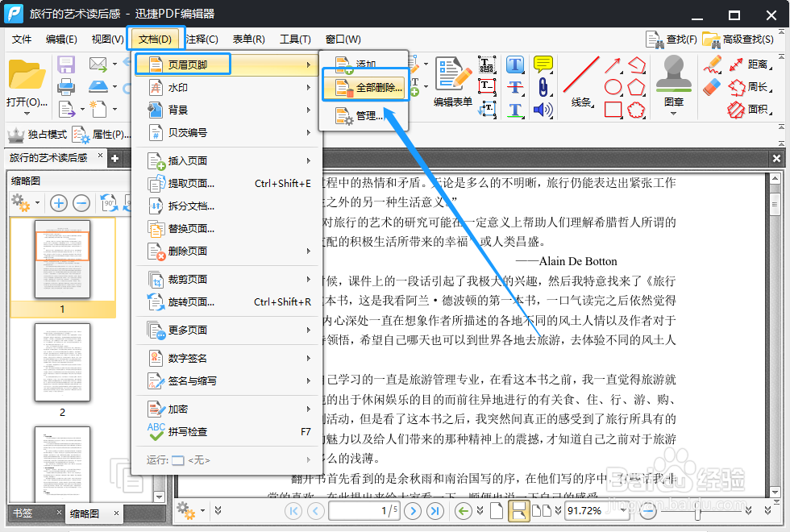Select the Perimeter measuring tool
790x532 pixels.
tap(750, 87)
